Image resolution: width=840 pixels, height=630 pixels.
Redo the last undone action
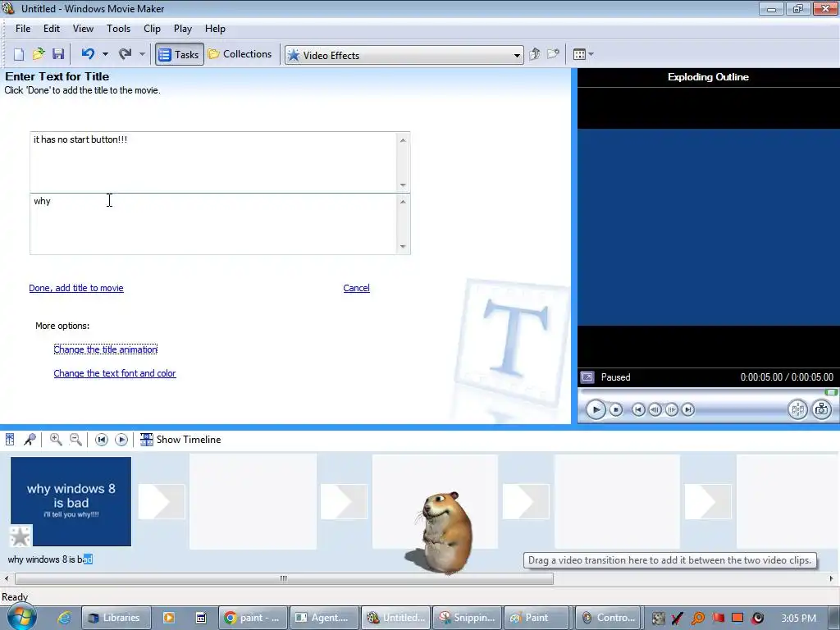point(126,54)
